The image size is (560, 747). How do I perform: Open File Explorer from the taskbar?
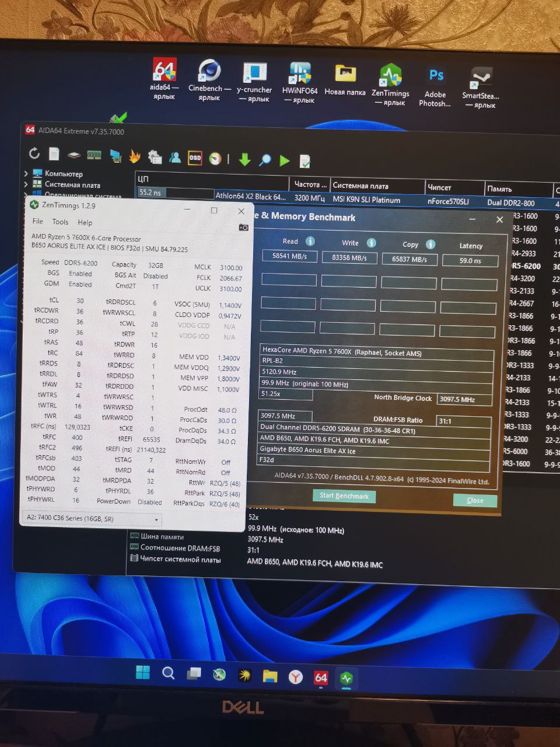pyautogui.click(x=269, y=676)
